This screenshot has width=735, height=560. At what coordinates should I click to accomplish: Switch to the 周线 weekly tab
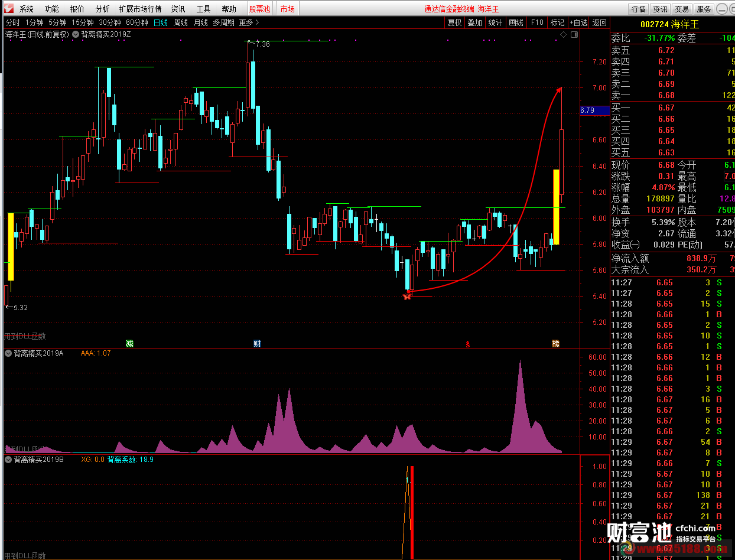point(180,22)
